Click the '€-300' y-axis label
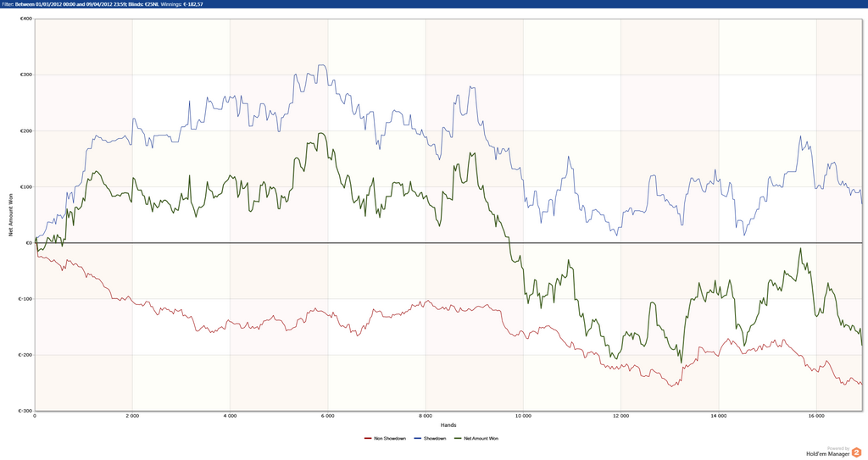Viewport: 868px width, 460px height. click(x=25, y=411)
